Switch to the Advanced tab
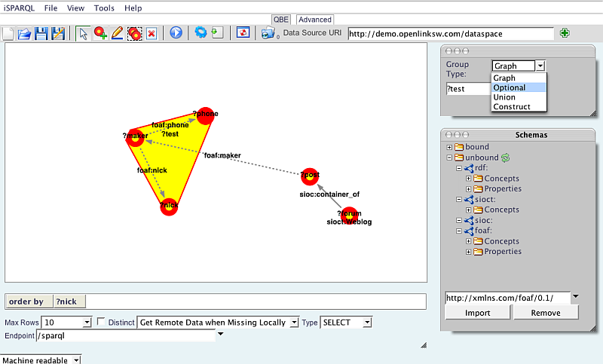 pos(315,20)
